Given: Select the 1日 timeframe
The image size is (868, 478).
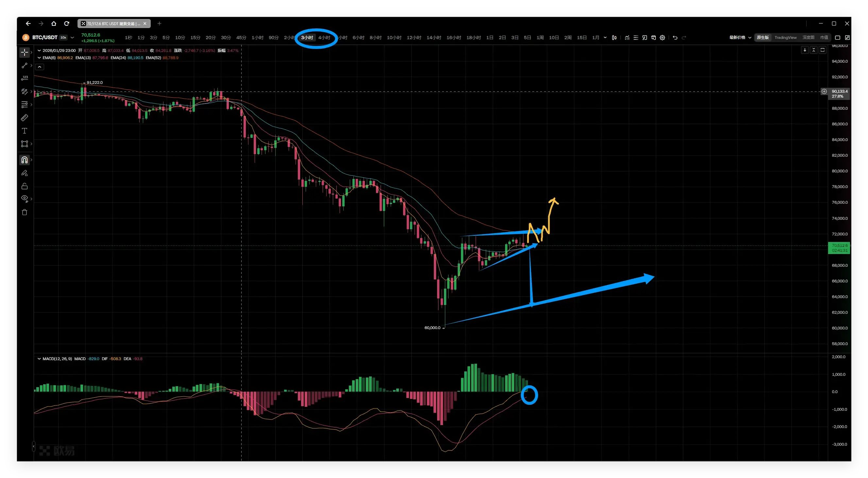Looking at the screenshot, I should tap(489, 38).
